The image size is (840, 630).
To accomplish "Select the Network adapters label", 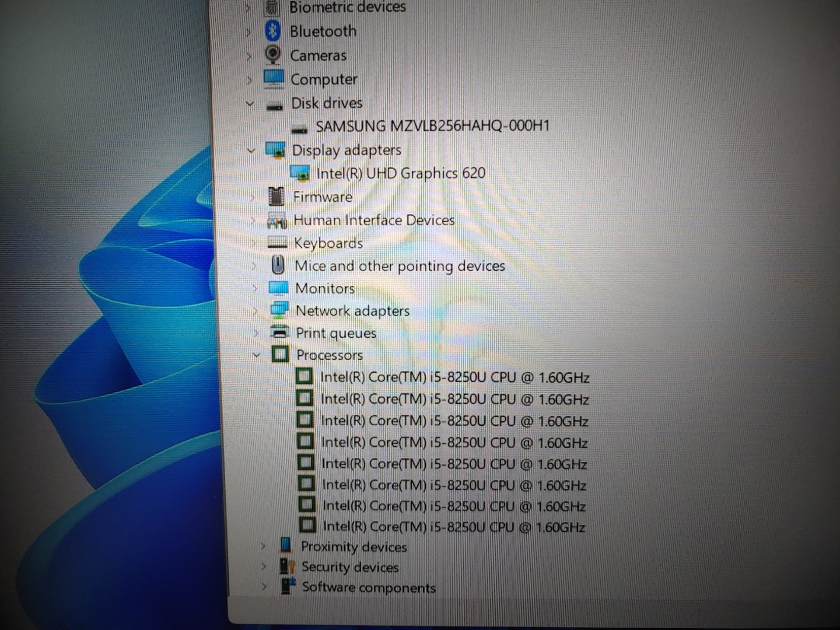I will click(x=353, y=311).
